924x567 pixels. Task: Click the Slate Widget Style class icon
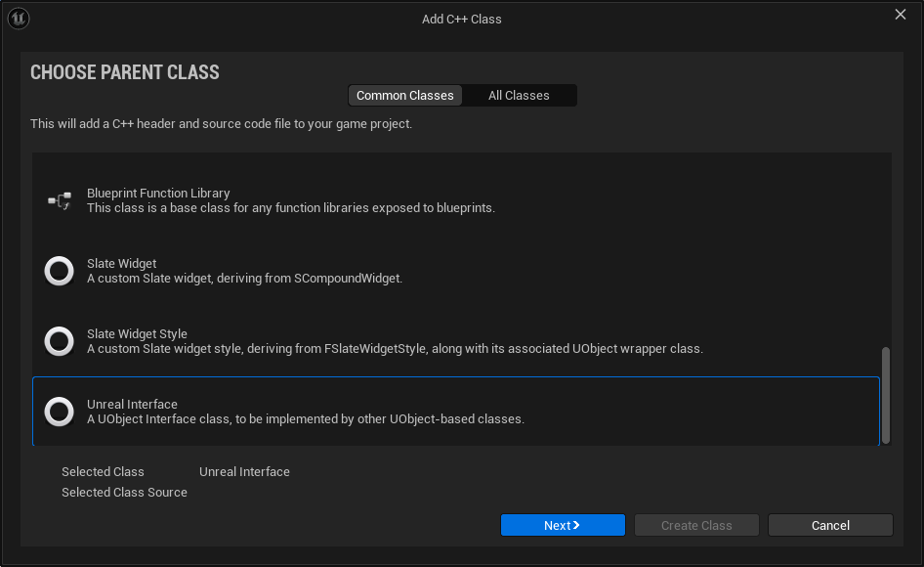60,341
